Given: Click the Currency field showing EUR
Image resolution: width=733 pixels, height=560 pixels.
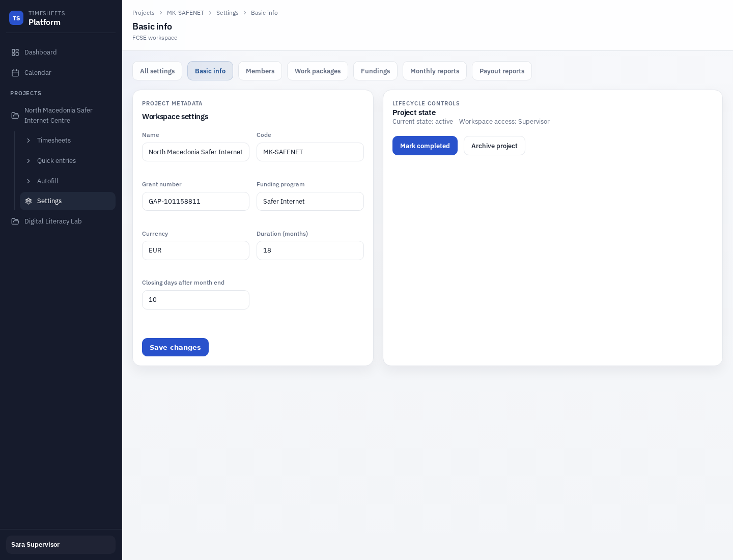Looking at the screenshot, I should click(195, 250).
